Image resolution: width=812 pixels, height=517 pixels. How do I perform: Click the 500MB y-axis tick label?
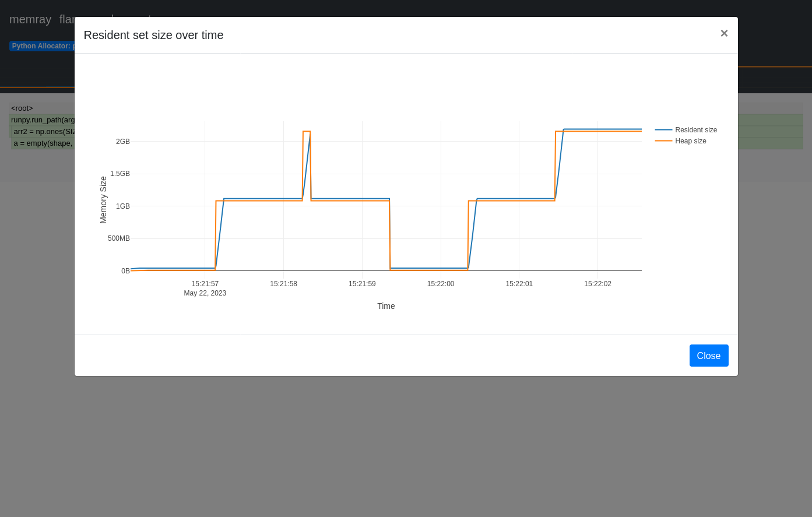tap(118, 238)
